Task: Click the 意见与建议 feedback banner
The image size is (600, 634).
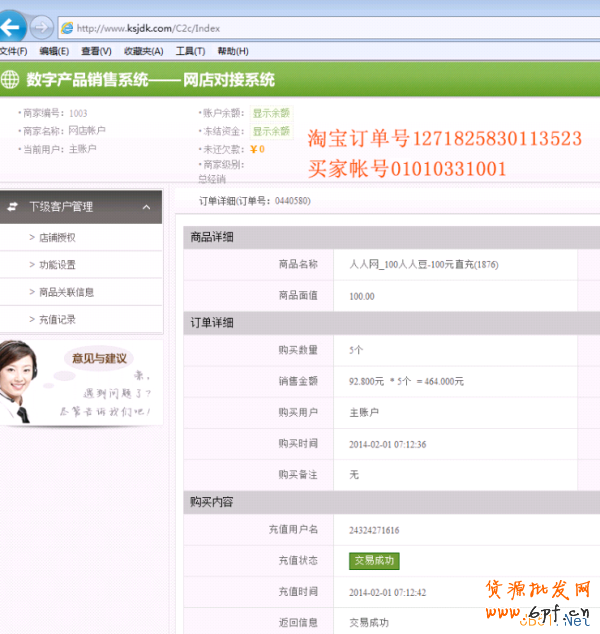Action: coord(81,383)
